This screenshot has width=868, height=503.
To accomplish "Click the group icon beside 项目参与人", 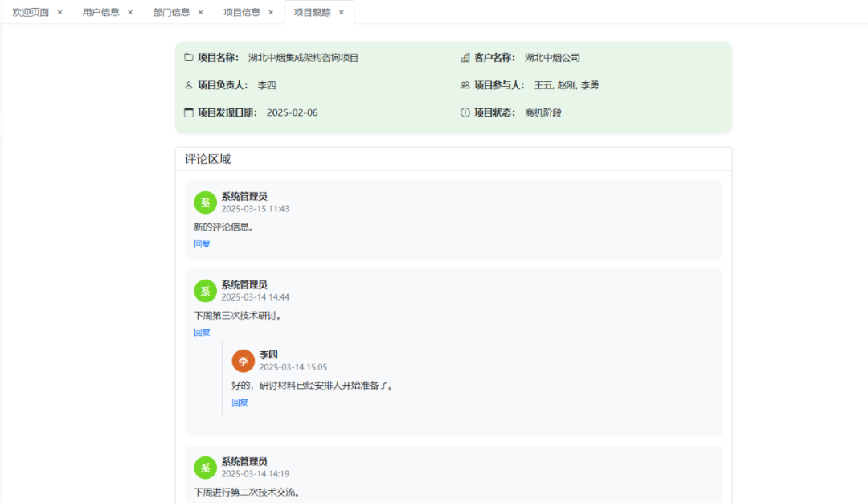I will [x=464, y=84].
